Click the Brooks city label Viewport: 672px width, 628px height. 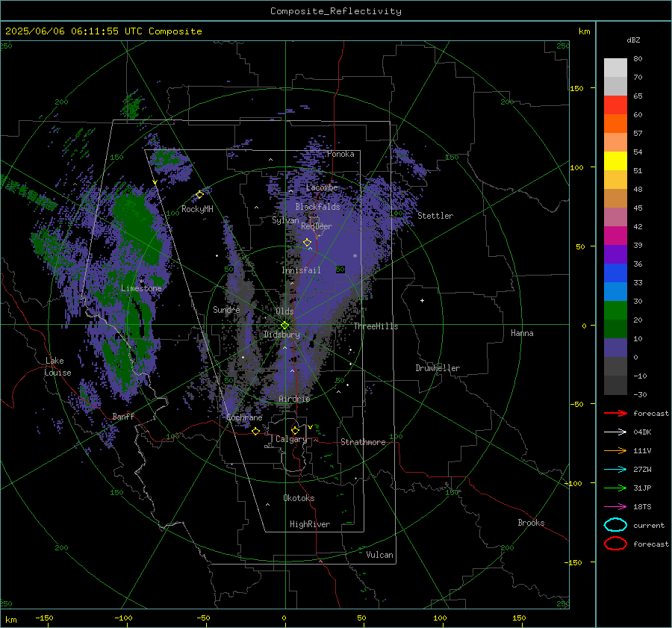tap(531, 523)
